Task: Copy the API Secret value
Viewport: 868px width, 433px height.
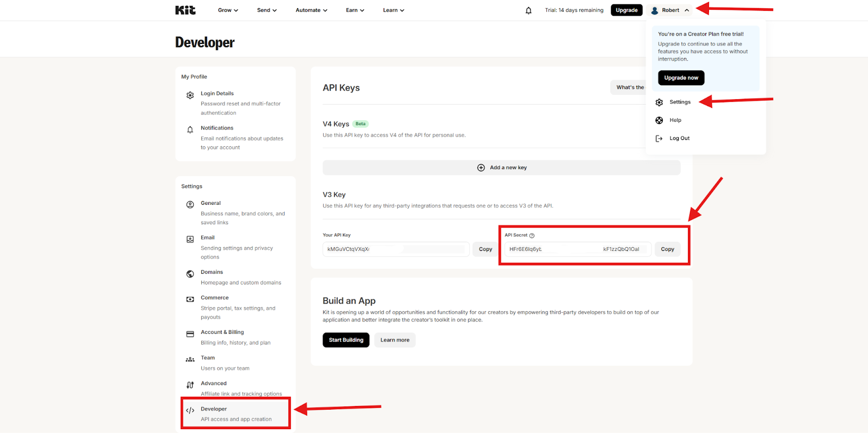Action: click(x=667, y=249)
